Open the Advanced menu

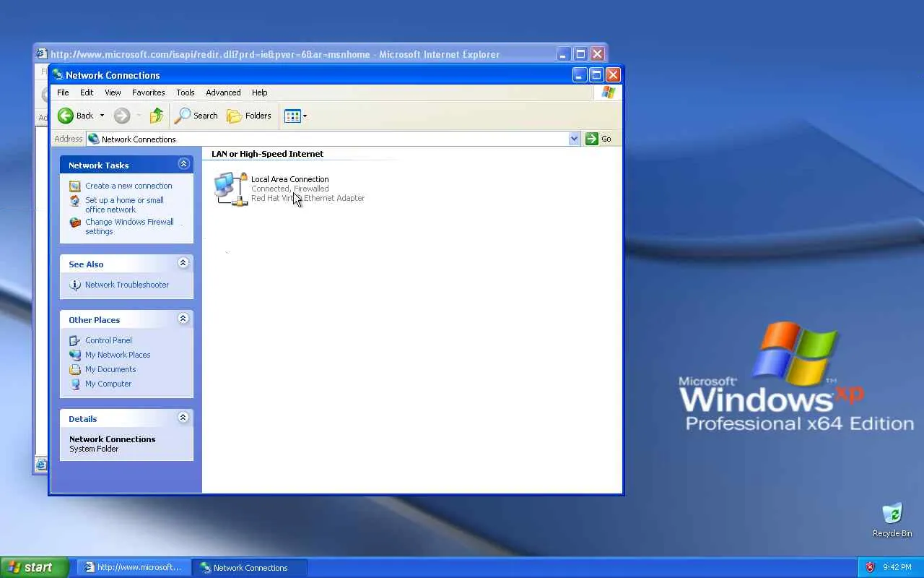223,92
